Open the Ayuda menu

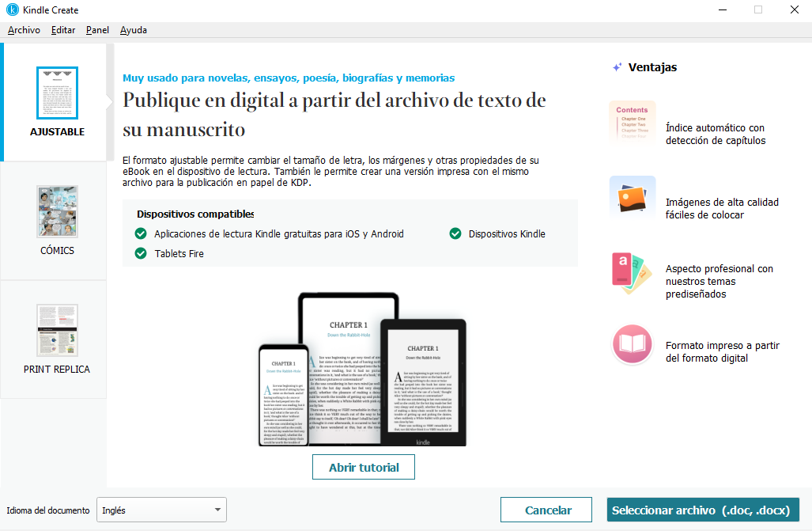click(134, 30)
